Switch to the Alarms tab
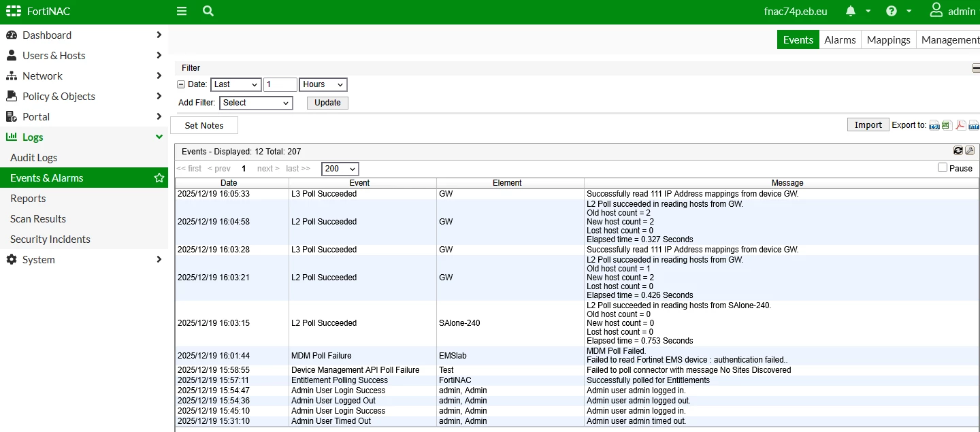 click(840, 39)
